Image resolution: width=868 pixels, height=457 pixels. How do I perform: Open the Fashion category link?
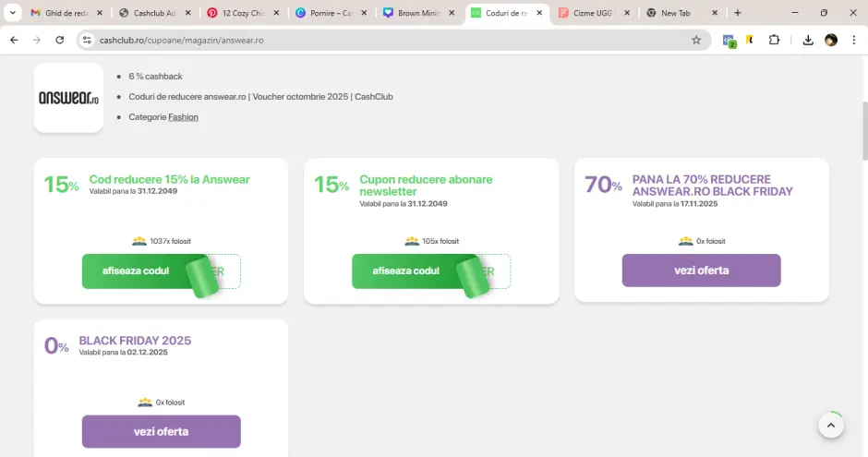coord(183,117)
